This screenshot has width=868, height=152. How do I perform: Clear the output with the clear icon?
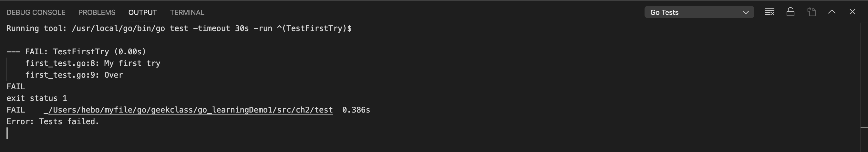coord(770,12)
